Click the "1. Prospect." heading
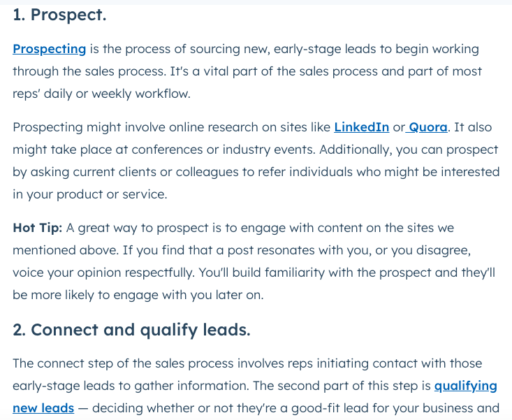The image size is (512, 420). [59, 15]
